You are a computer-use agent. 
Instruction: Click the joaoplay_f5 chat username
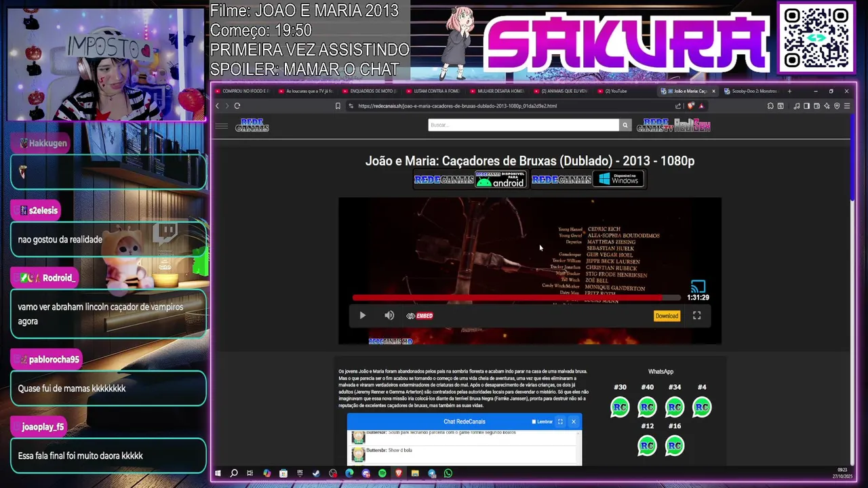(43, 427)
